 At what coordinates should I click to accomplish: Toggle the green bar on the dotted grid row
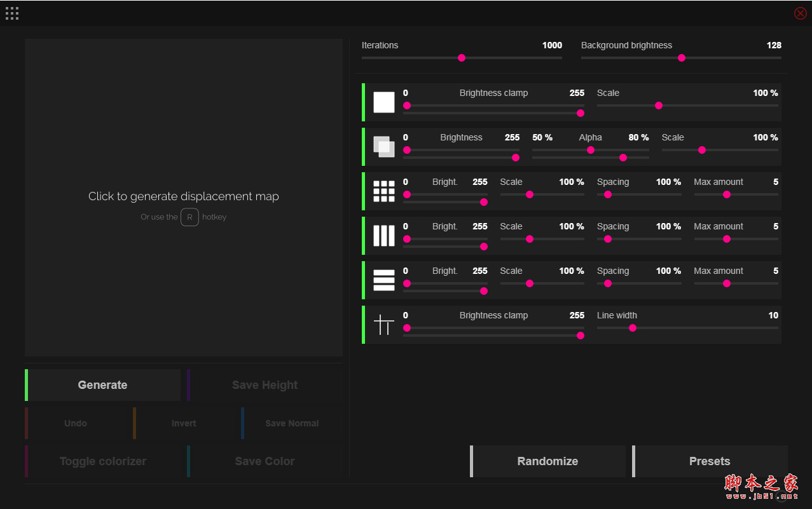[x=363, y=191]
